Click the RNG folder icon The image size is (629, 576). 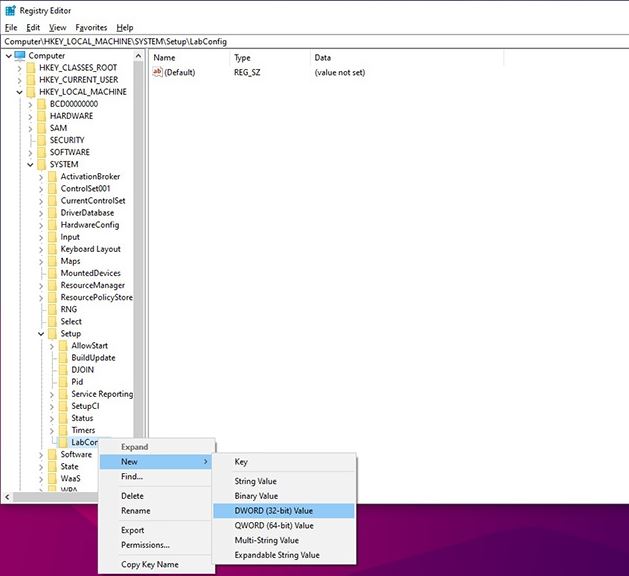tap(53, 309)
